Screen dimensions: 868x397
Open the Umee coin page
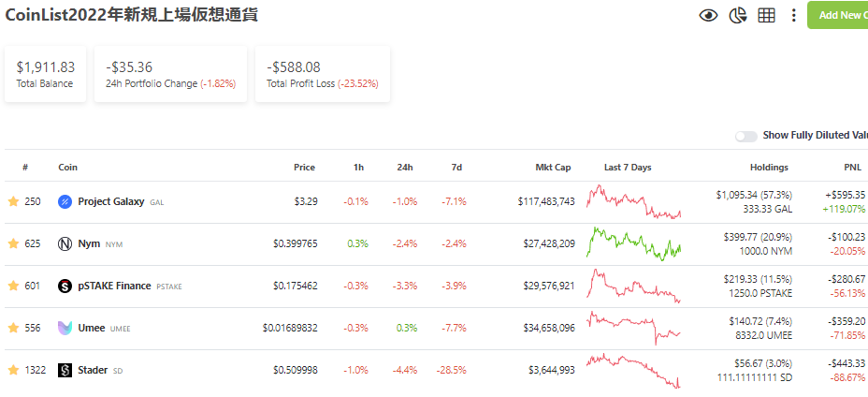coord(92,328)
